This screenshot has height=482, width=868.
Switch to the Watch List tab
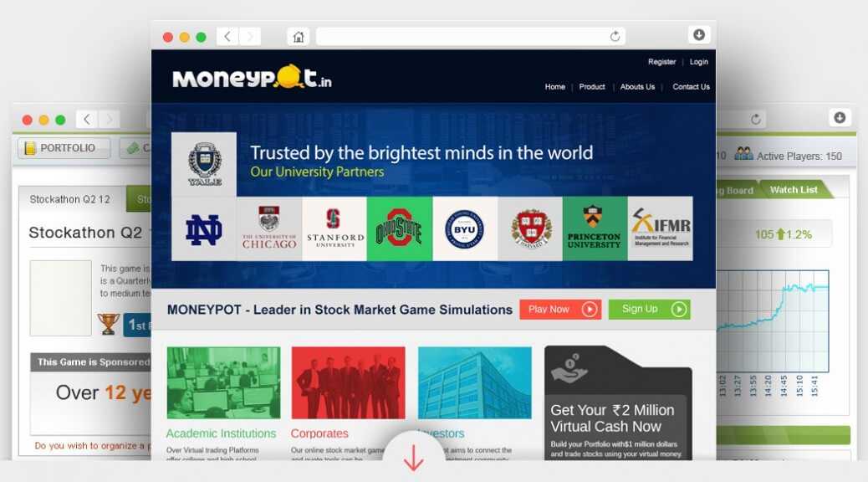coord(794,189)
